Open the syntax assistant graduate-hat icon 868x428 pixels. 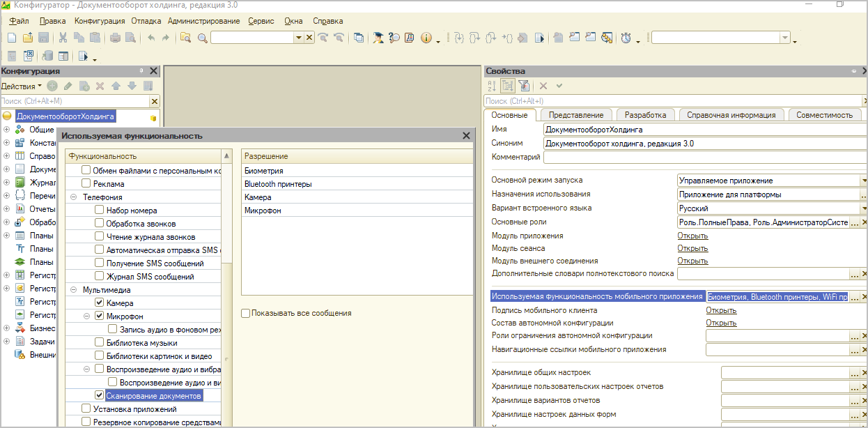point(378,38)
